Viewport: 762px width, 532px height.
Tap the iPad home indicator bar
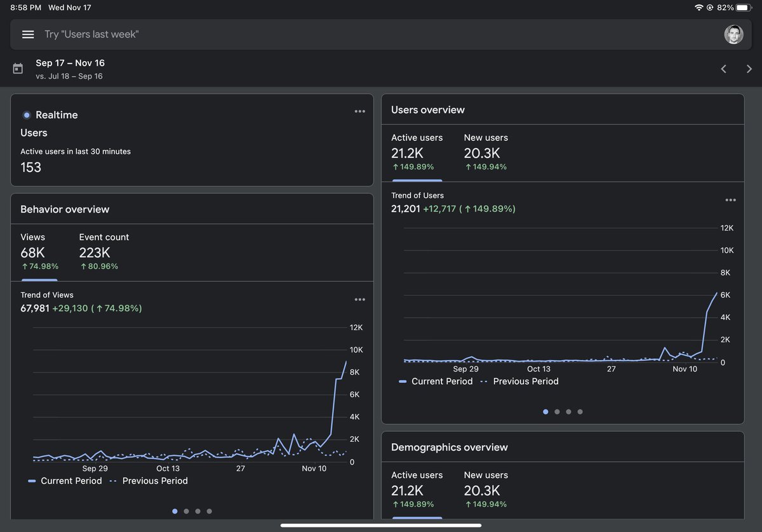pos(381,525)
